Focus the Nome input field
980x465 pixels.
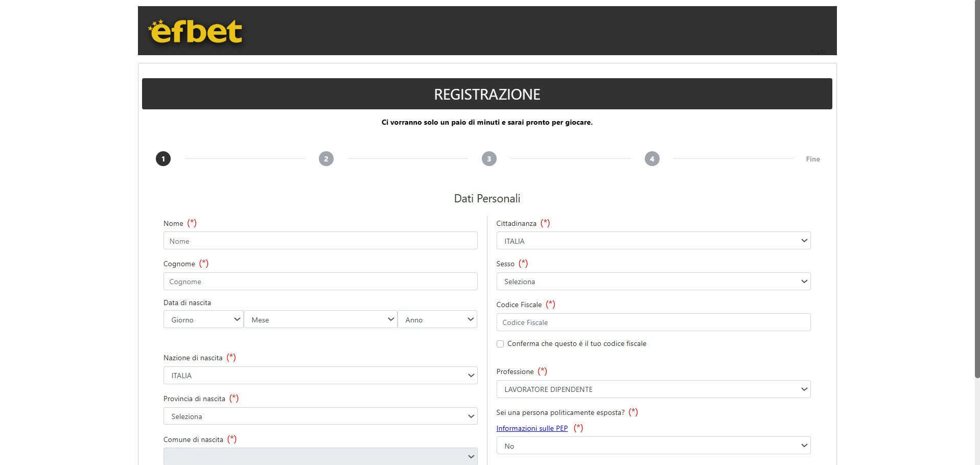tap(320, 241)
